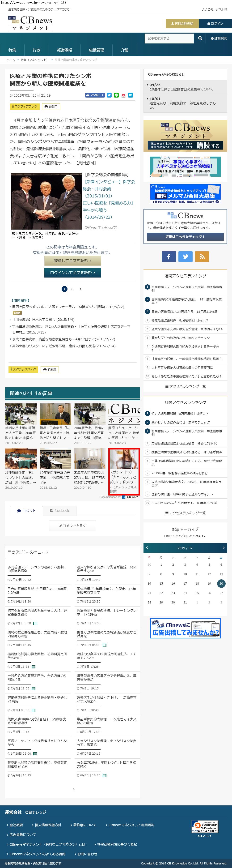232x868 pixels.
Task: Click the top スクラップブック button
Action: point(24,107)
